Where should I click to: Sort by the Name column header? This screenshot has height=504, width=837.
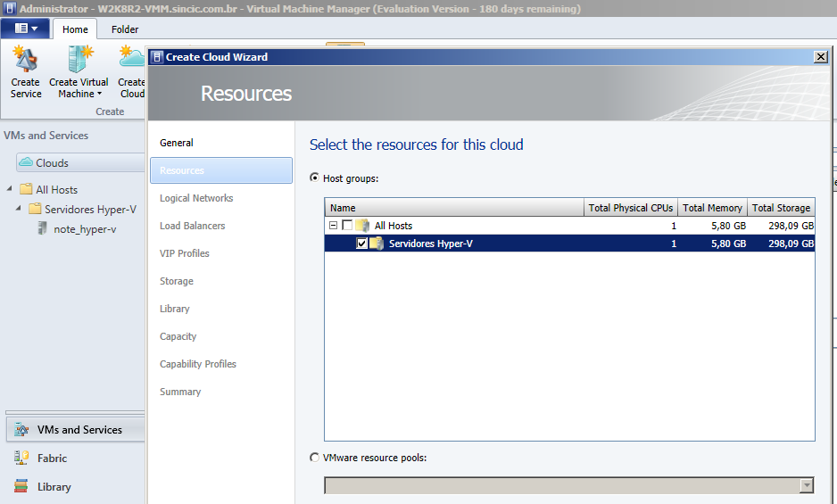pyautogui.click(x=454, y=208)
